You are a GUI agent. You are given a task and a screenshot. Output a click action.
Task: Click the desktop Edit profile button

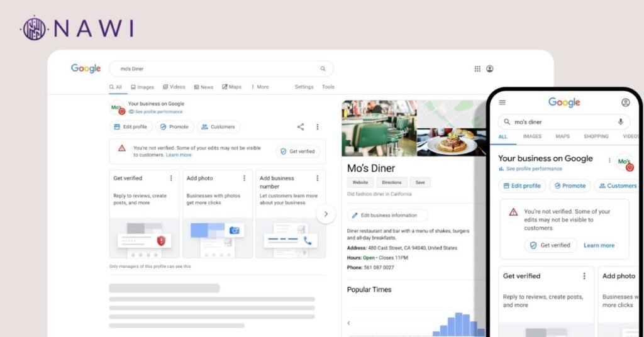point(131,127)
